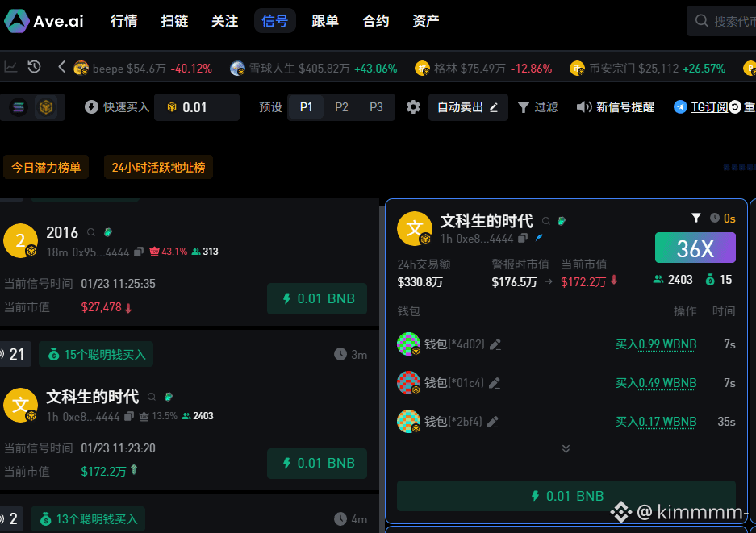Buy 2016 with 0.01 BNB button
Screen dimensions: 756x533
point(317,299)
